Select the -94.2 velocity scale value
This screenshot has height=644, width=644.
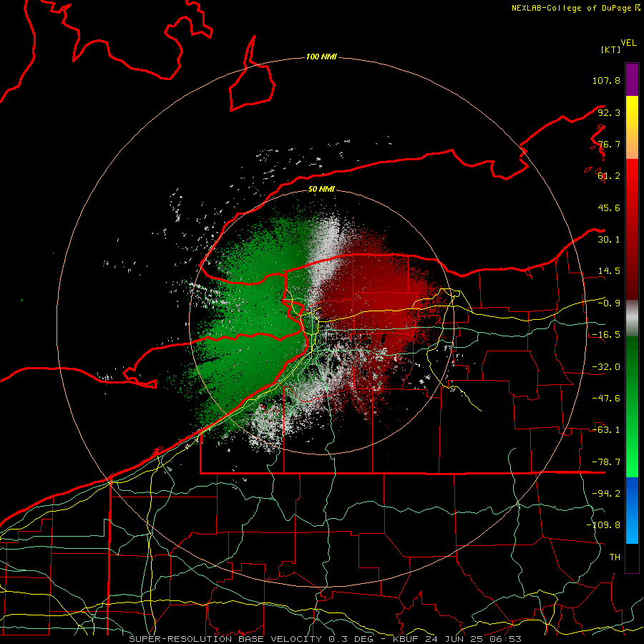[606, 494]
